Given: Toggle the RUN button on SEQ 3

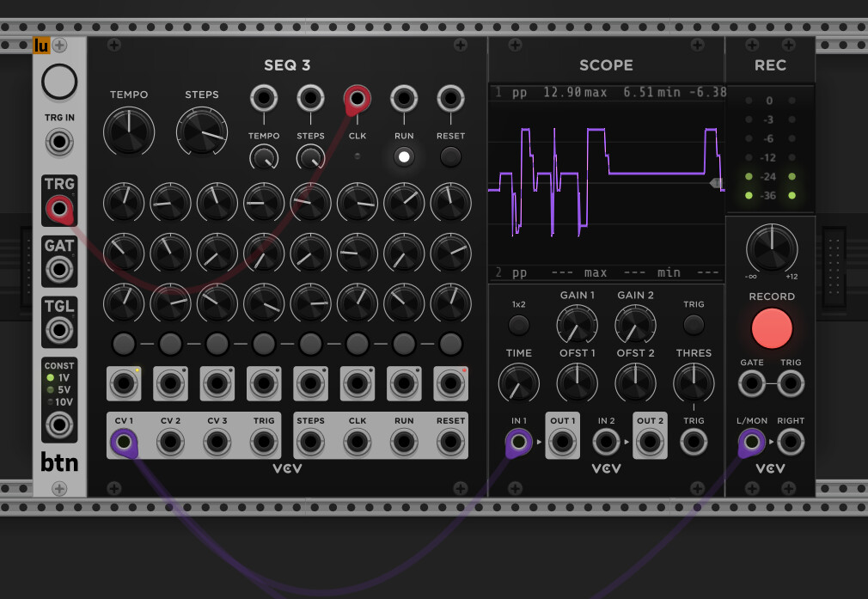Looking at the screenshot, I should tap(404, 156).
